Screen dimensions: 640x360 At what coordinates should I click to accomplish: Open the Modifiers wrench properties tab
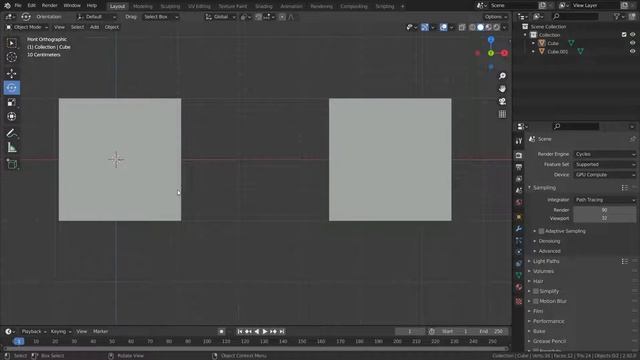(519, 229)
